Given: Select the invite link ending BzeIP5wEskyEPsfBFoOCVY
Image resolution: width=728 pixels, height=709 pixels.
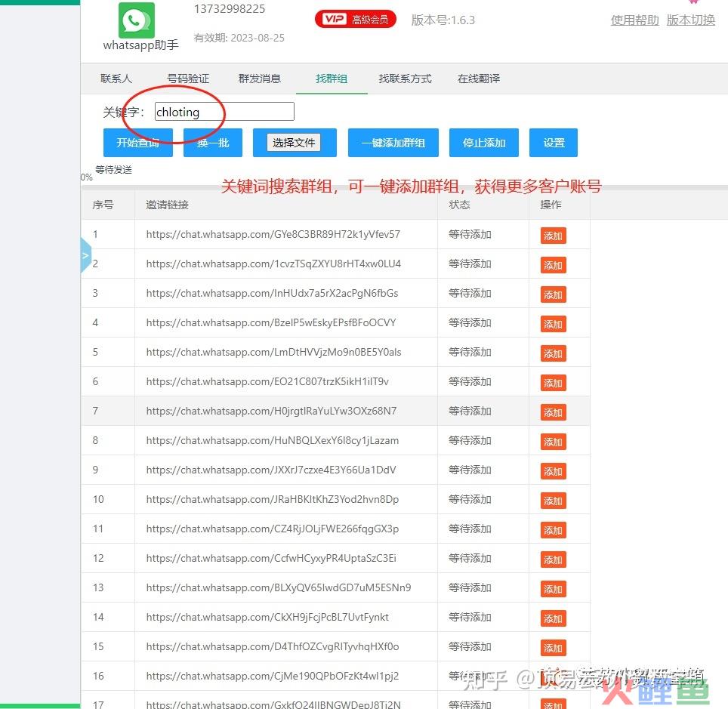Looking at the screenshot, I should click(271, 322).
